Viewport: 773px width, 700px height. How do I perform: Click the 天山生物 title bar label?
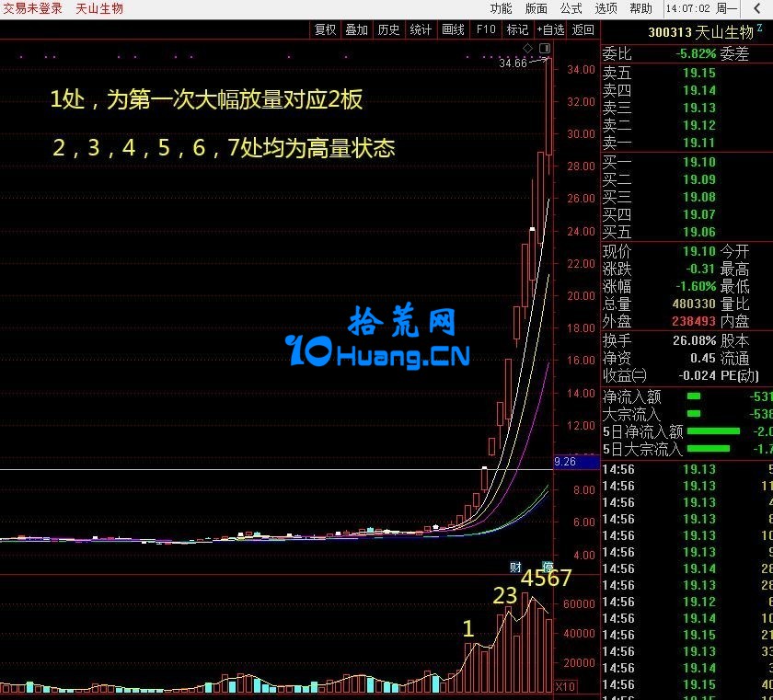pyautogui.click(x=99, y=8)
